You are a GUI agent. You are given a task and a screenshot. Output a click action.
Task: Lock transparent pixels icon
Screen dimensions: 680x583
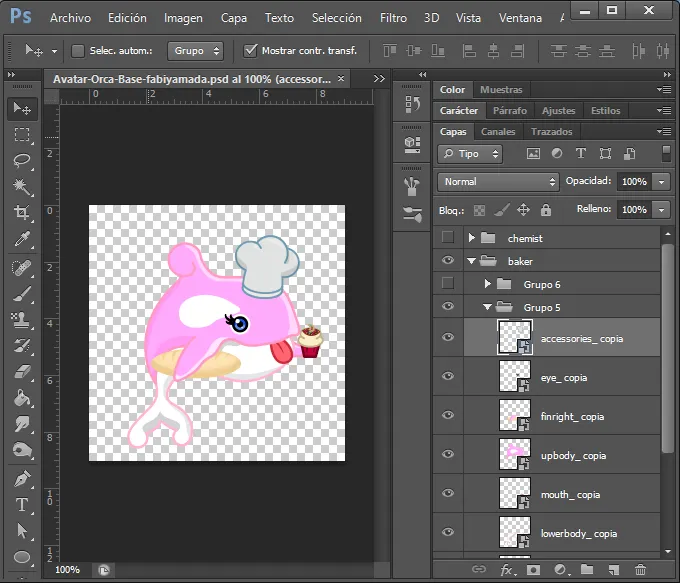(479, 211)
